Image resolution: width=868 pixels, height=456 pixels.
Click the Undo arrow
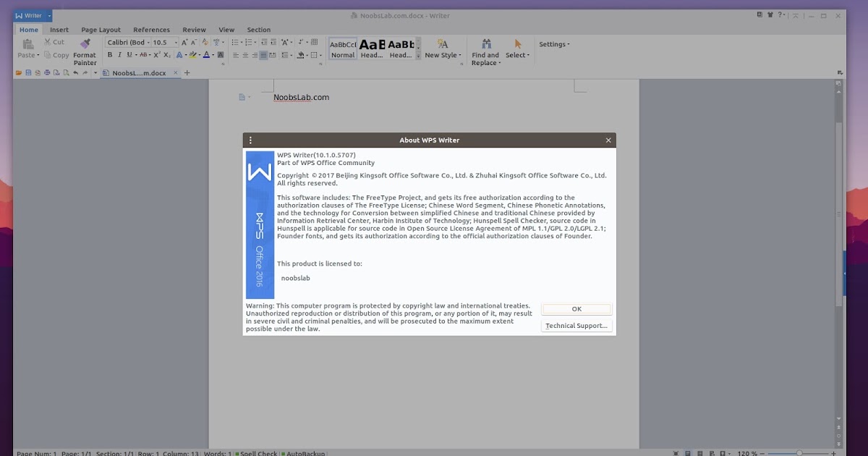point(75,73)
